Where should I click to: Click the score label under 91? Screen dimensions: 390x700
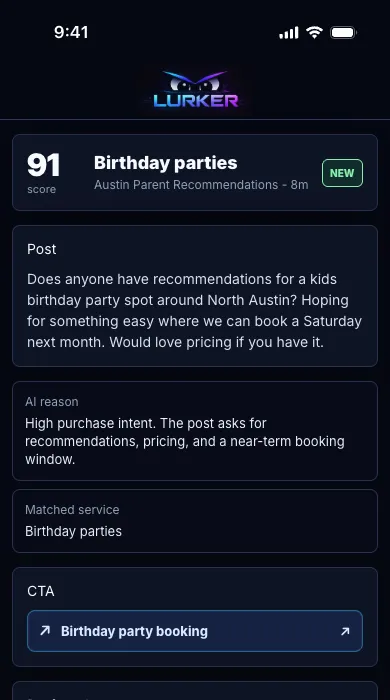41,189
